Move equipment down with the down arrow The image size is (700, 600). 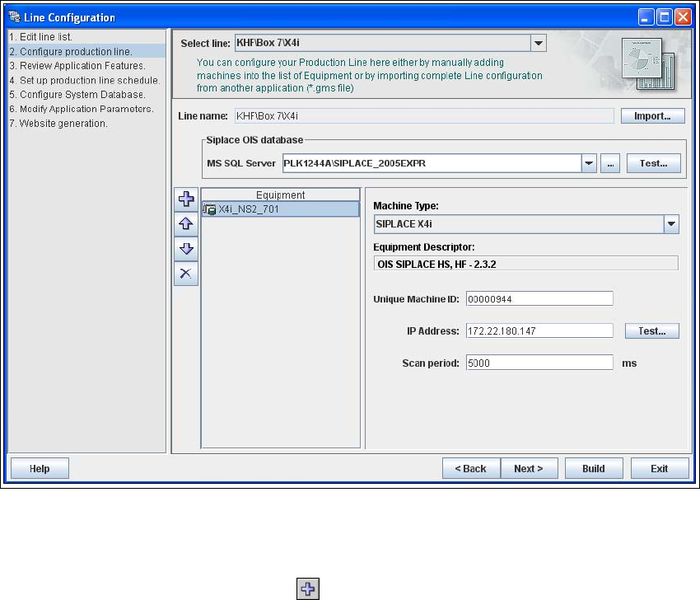(186, 249)
